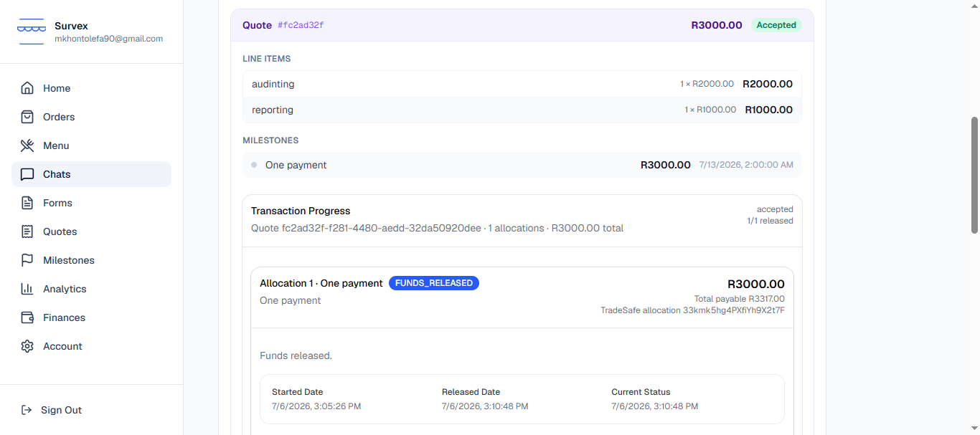Click the Milestones flag icon
Image resolution: width=980 pixels, height=435 pixels.
[x=27, y=260]
